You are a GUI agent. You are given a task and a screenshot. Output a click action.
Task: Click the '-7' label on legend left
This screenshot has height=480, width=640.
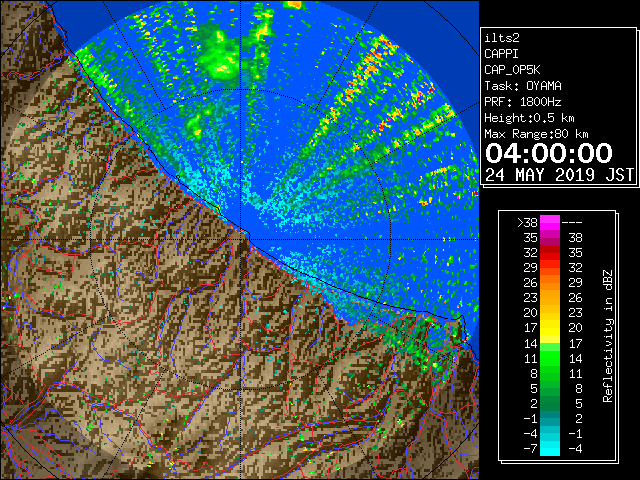[530, 449]
